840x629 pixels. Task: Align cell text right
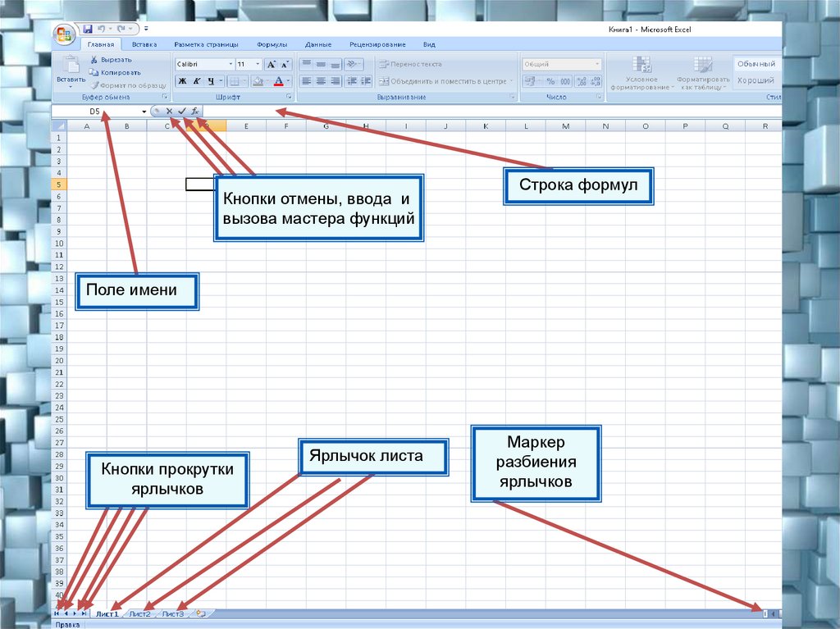tap(335, 81)
